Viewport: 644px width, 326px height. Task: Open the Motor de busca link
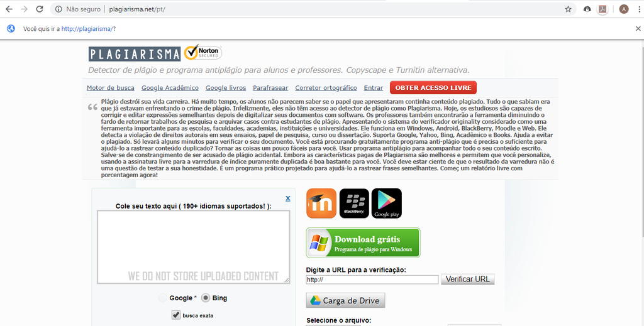tap(111, 88)
